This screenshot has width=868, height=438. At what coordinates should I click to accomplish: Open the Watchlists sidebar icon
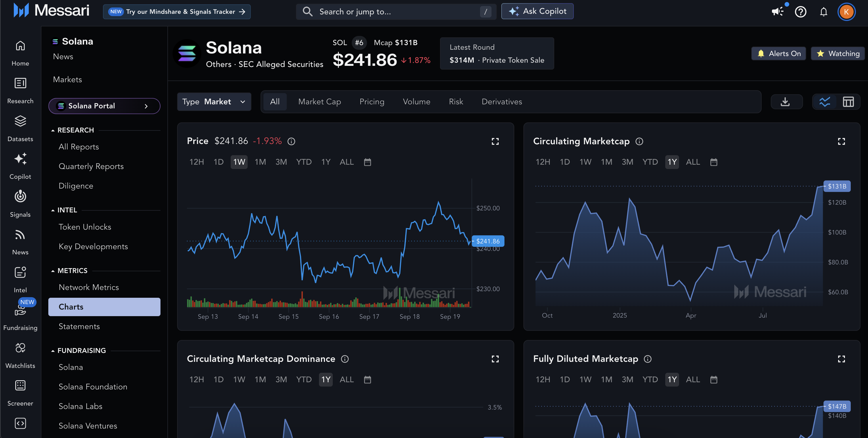coord(20,347)
